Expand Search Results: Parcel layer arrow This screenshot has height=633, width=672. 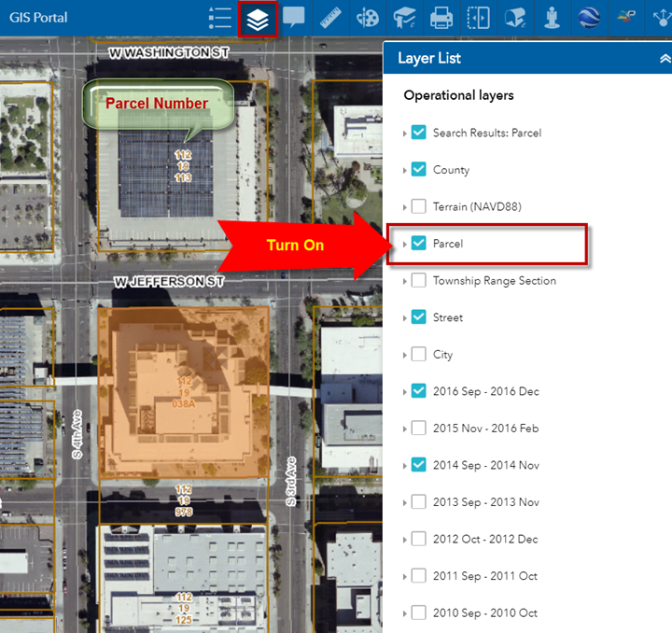tap(405, 134)
